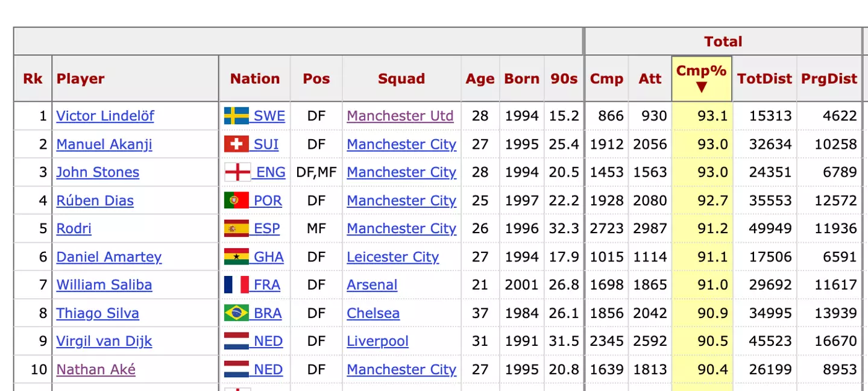This screenshot has height=391, width=868.
Task: Click the England flag next to John Stones
Action: [x=237, y=172]
